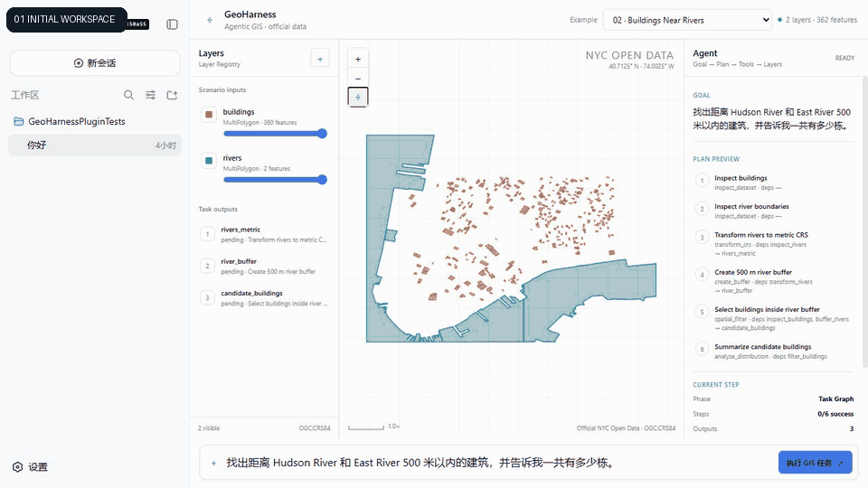Zoom out on the map
Screen dimensions: 868x488
point(358,79)
